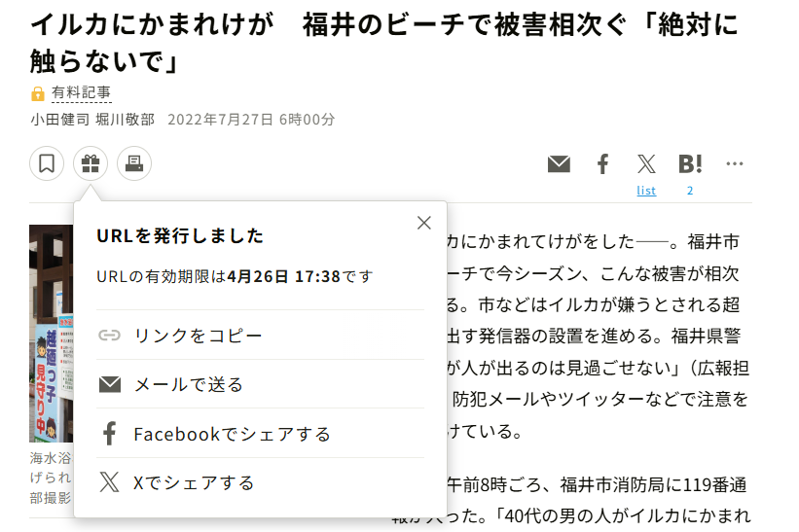799x532 pixels.
Task: Click the article headline "イルカにかまれけが"
Action: click(153, 24)
